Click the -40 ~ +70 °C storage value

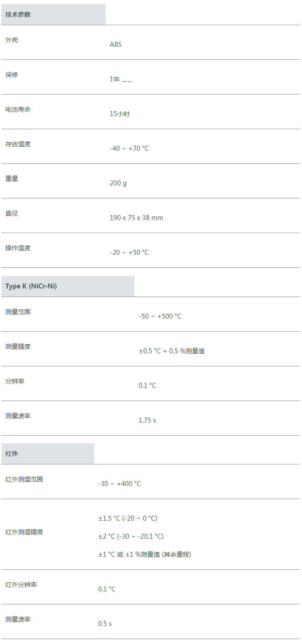pyautogui.click(x=129, y=149)
